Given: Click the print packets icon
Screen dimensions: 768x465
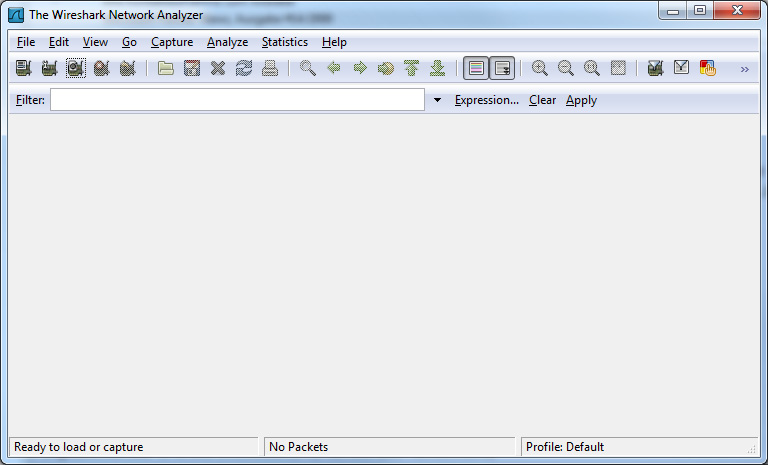Looking at the screenshot, I should pos(270,68).
